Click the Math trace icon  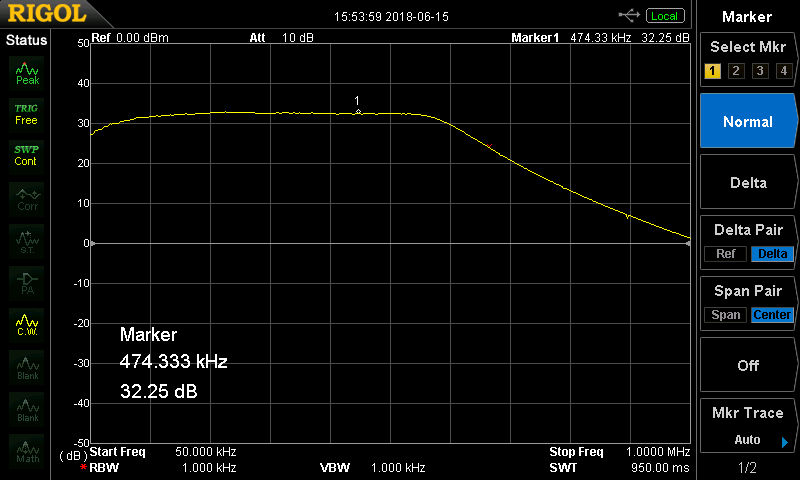point(27,451)
